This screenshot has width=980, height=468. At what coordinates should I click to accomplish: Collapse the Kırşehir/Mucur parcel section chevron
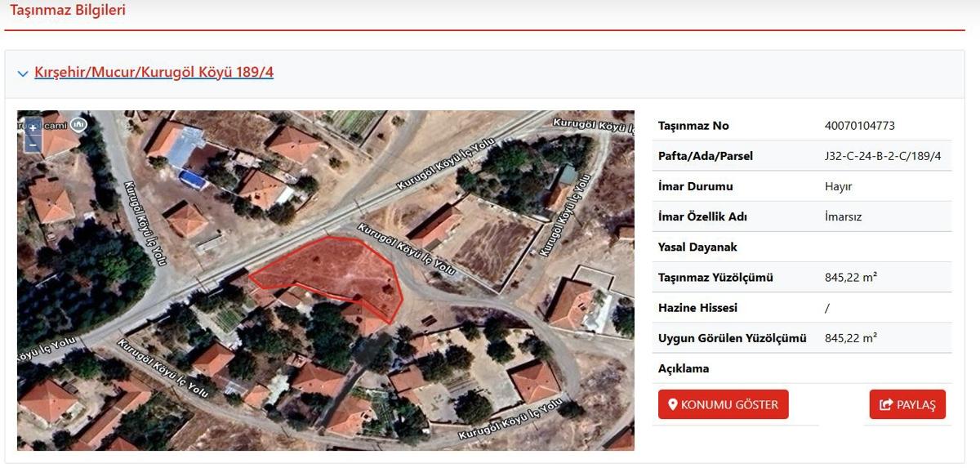(23, 74)
